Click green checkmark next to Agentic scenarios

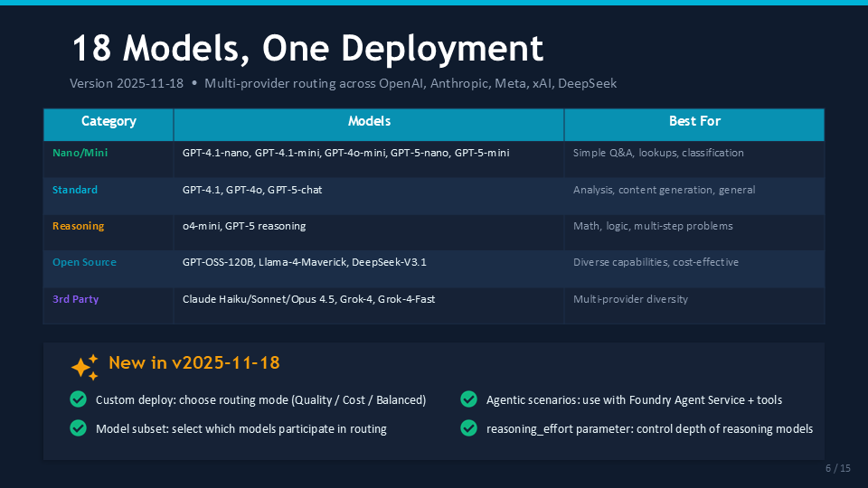coord(469,399)
